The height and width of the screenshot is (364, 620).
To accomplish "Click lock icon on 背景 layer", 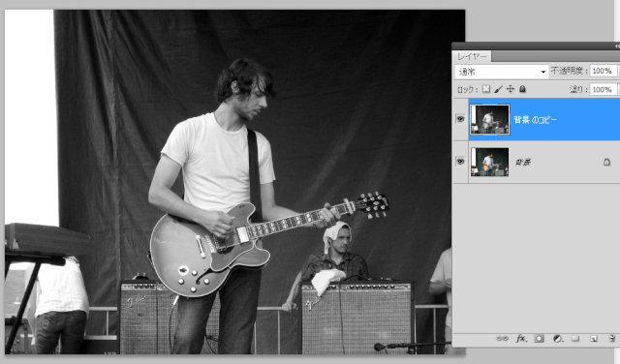I will (x=606, y=162).
